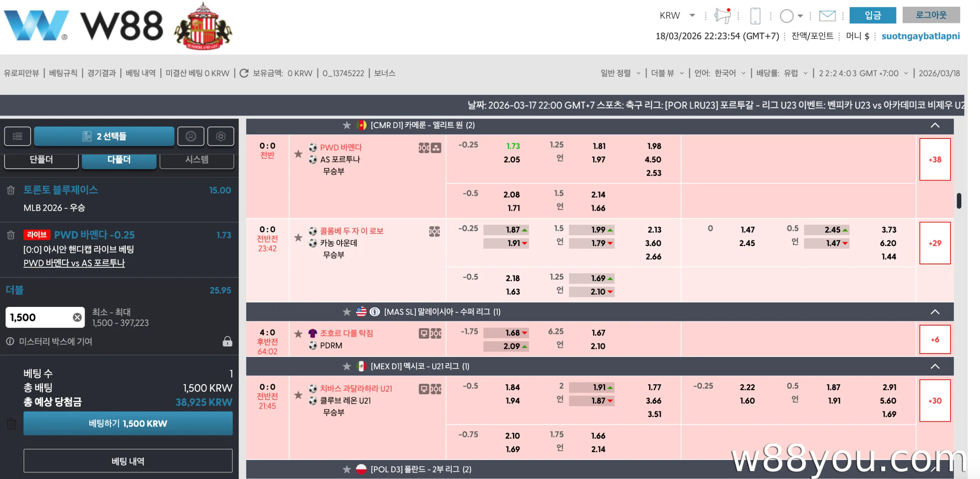Open the 경기결과 menu item
Image resolution: width=980 pixels, height=479 pixels.
click(101, 73)
